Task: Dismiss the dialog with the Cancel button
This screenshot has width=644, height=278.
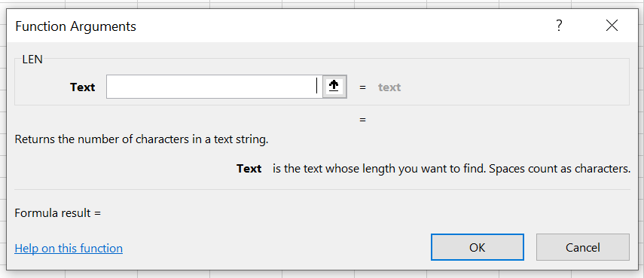Action: coord(582,247)
